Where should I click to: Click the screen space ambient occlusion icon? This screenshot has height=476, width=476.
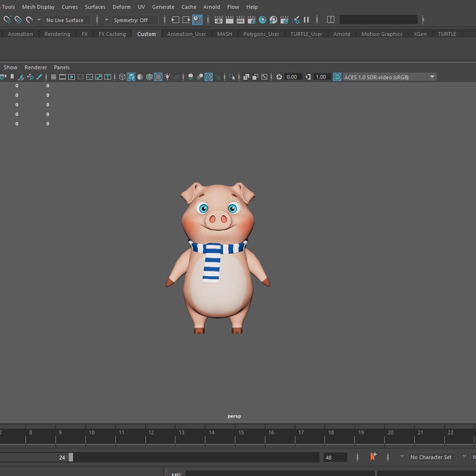[x=191, y=77]
